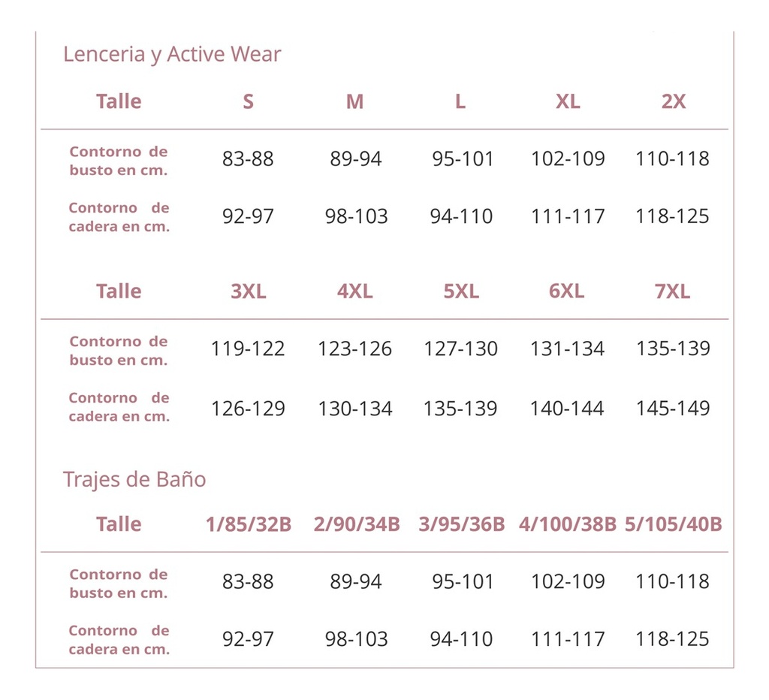Select the 140-144 hip measurement for 6XL

click(x=567, y=409)
